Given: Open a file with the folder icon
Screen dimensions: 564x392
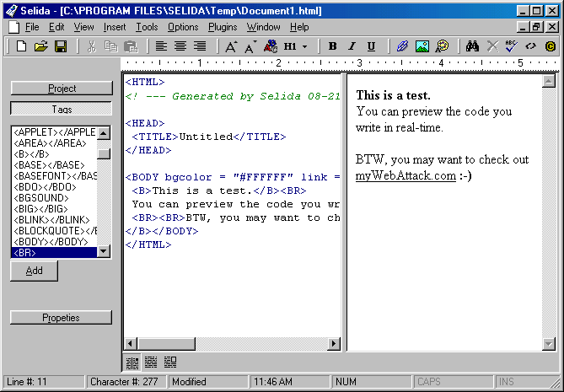Looking at the screenshot, I should (41, 46).
